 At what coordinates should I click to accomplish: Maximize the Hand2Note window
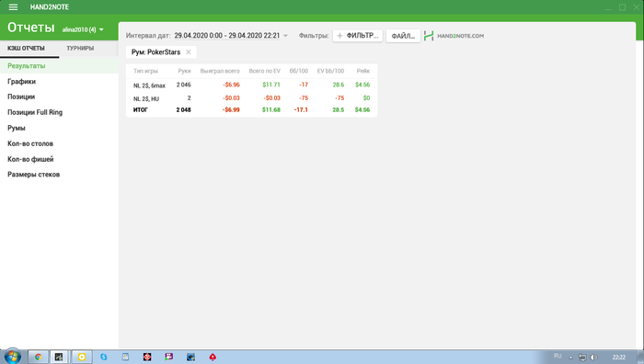click(x=622, y=7)
